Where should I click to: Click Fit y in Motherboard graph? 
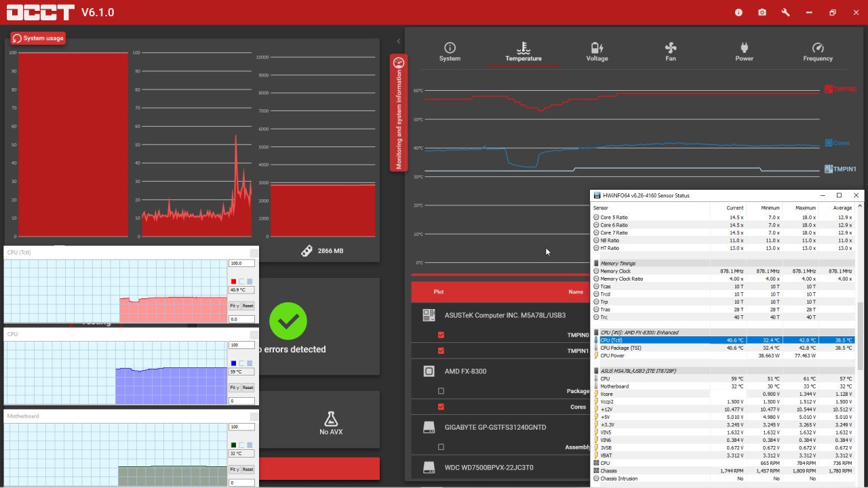pyautogui.click(x=235, y=469)
